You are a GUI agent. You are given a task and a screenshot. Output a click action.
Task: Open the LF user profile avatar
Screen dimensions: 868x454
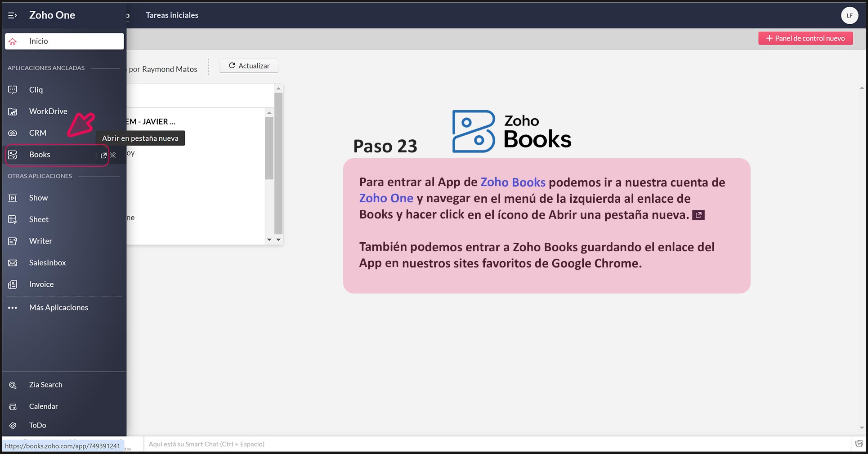click(x=849, y=15)
